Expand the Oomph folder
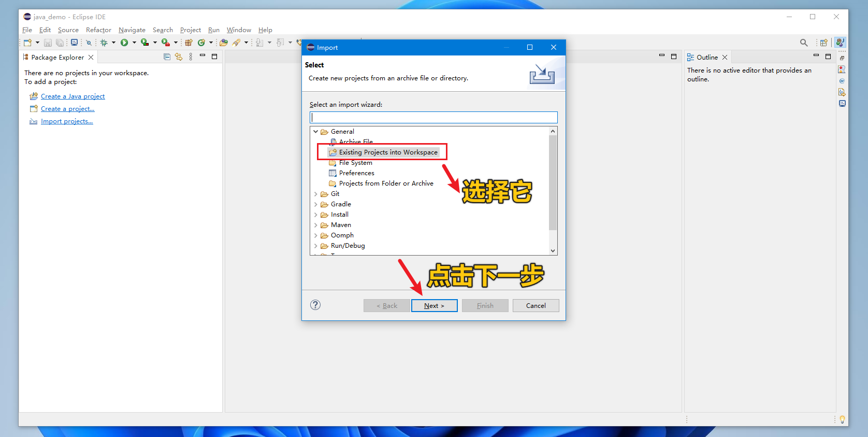 click(315, 235)
